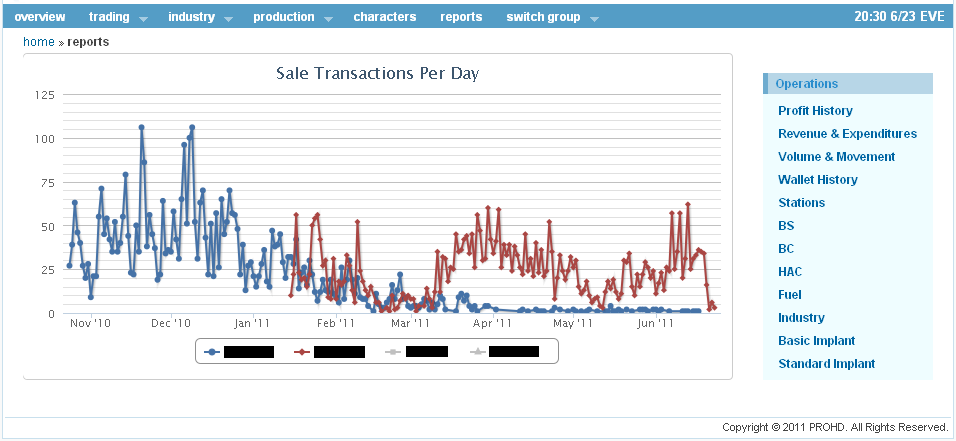
Task: Toggle the first gray legend series
Action: (393, 352)
